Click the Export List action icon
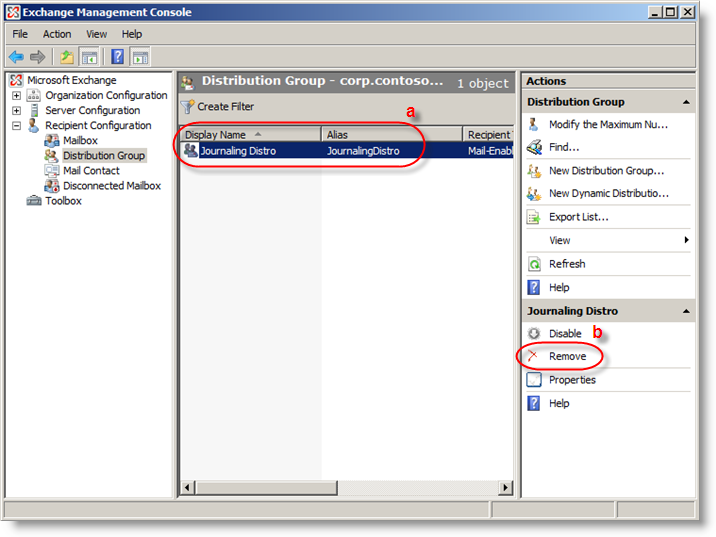 coord(533,217)
